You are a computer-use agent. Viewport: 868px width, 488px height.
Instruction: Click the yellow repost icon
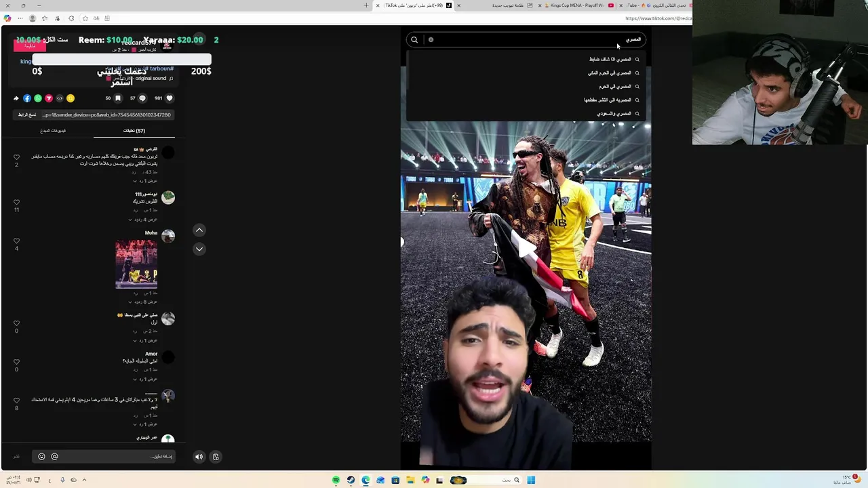71,98
